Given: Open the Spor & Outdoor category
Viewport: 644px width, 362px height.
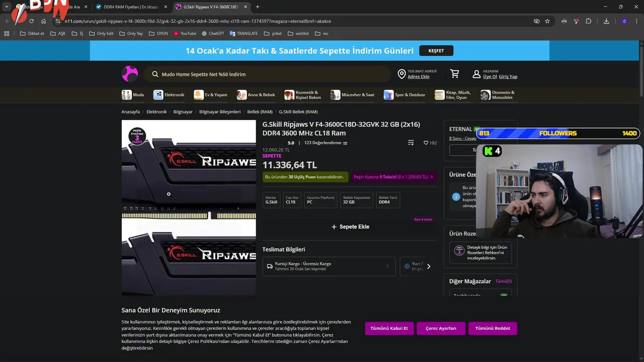Looking at the screenshot, I should [x=404, y=95].
